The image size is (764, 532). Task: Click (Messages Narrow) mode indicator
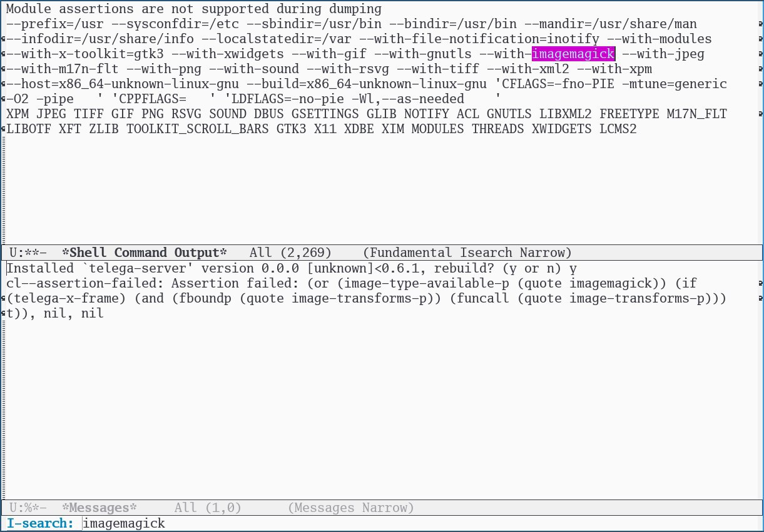[x=351, y=508]
